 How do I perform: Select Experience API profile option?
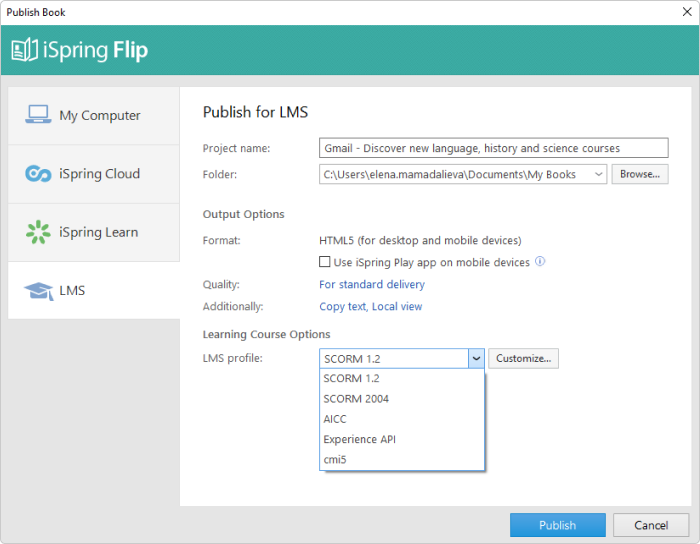click(x=402, y=439)
